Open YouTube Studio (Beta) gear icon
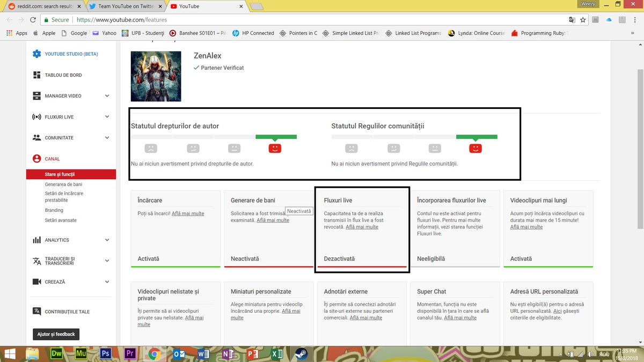Screen dimensions: 644x362 [x=36, y=54]
